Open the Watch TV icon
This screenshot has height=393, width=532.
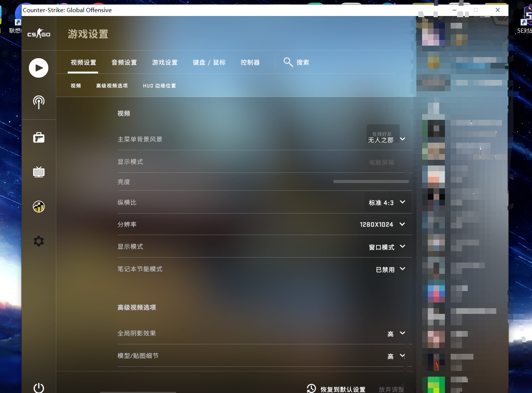(x=39, y=172)
